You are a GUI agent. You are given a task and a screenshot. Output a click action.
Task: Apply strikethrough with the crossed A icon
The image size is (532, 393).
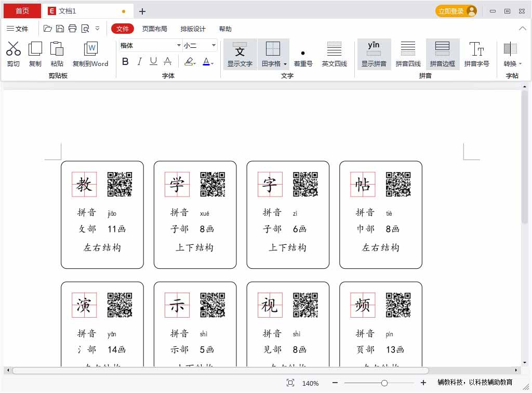coord(168,61)
